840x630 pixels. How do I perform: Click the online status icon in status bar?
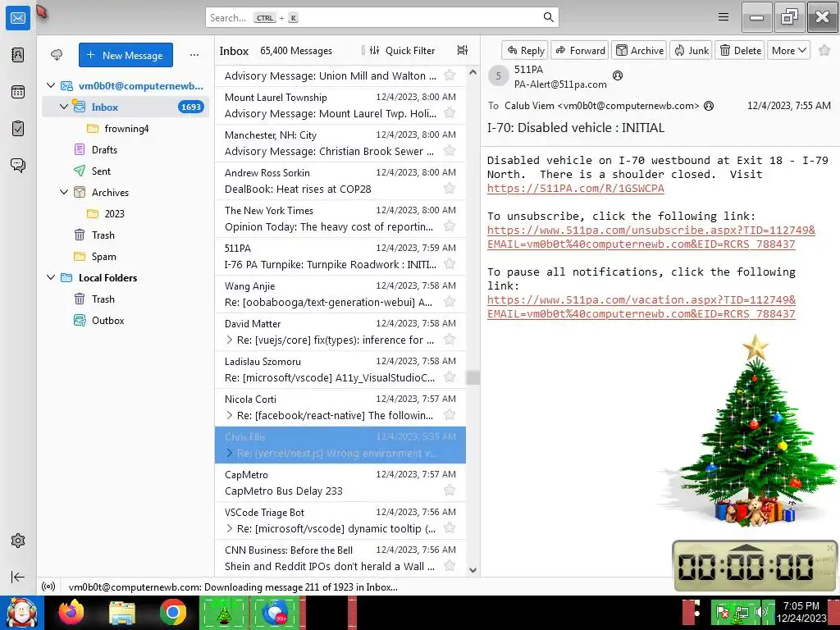coord(48,587)
